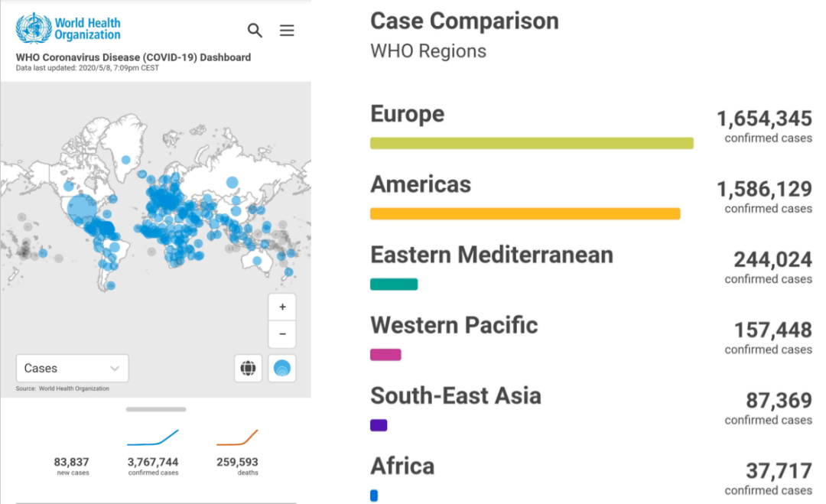Open the Eastern Mediterranean region entry
The image size is (826, 504).
click(491, 255)
